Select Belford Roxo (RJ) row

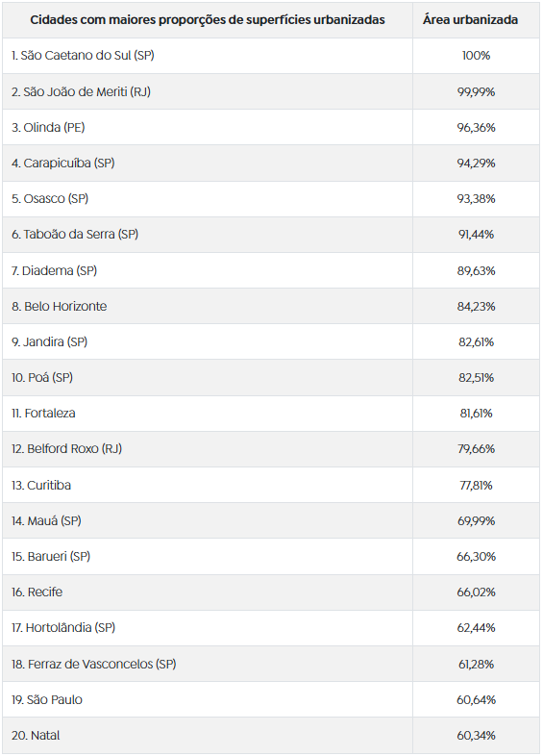point(271,449)
